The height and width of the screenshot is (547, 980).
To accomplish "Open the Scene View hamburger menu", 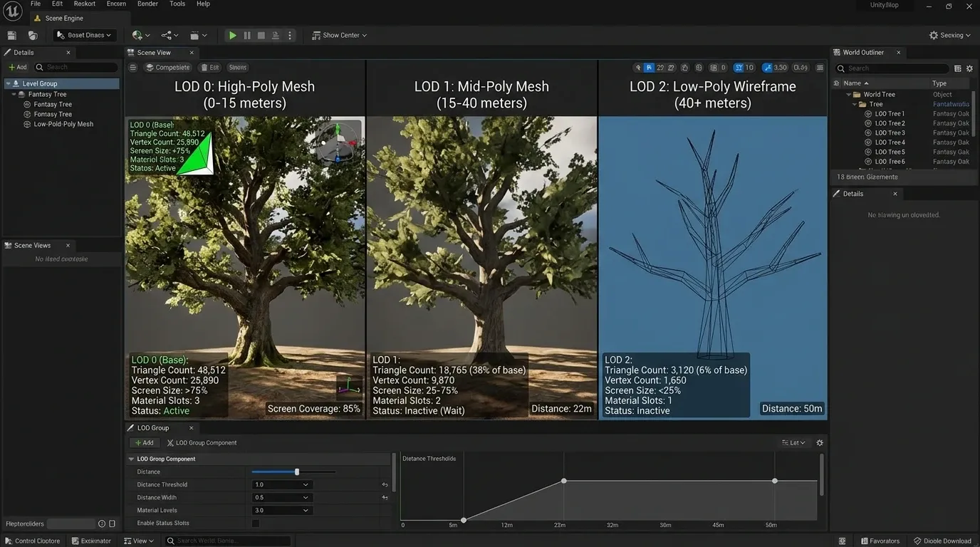I will [132, 68].
